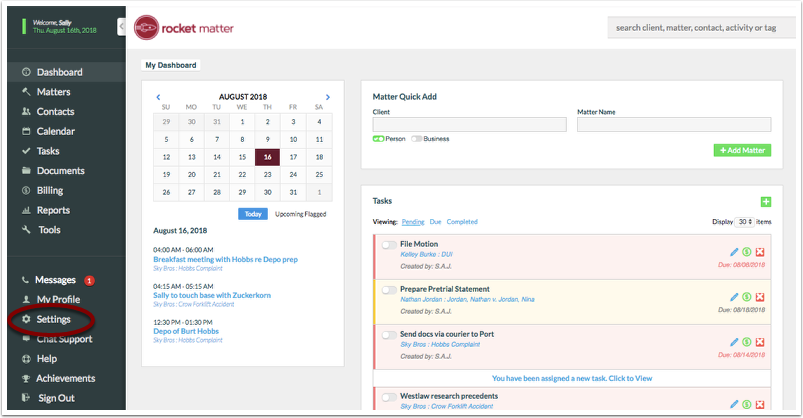Open Kelley Burke : DUI matter link
The image size is (803, 418).
pos(426,255)
